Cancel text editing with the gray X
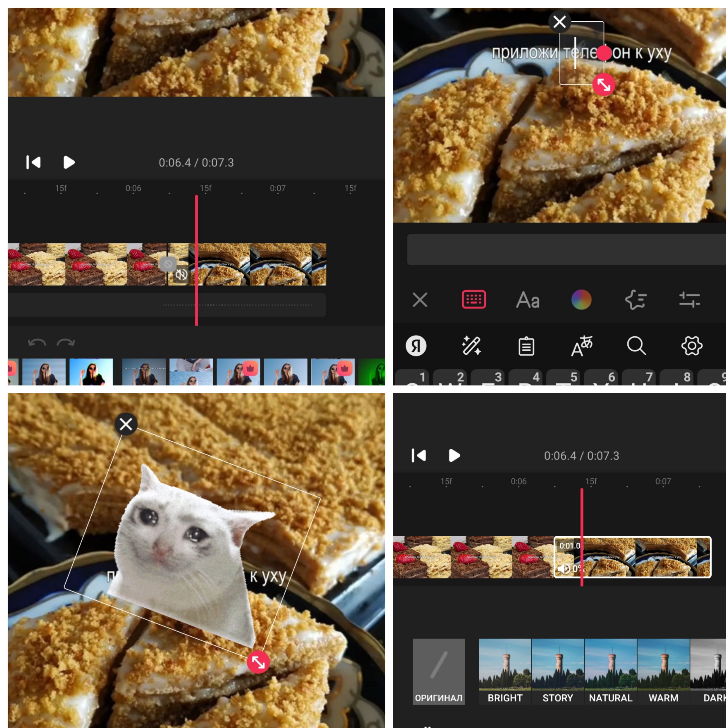This screenshot has height=728, width=726. coord(420,300)
